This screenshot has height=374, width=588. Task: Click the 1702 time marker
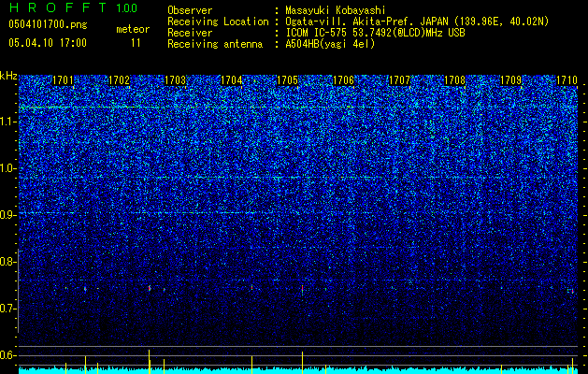(x=119, y=80)
